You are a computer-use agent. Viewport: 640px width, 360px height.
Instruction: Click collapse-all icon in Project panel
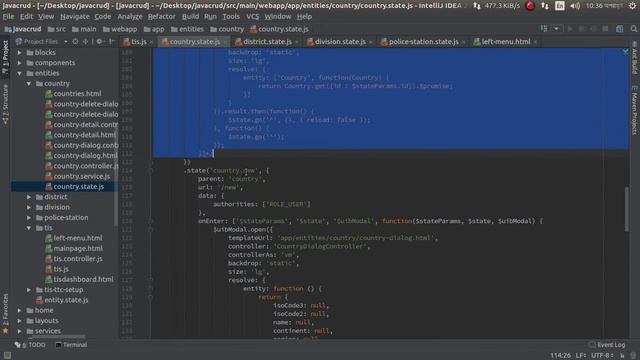tap(85, 42)
